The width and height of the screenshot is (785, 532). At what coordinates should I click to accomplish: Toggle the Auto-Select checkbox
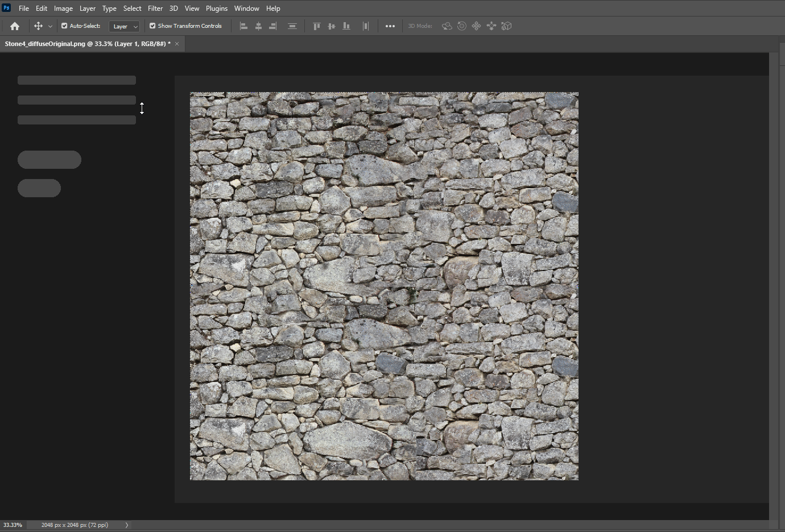[64, 26]
